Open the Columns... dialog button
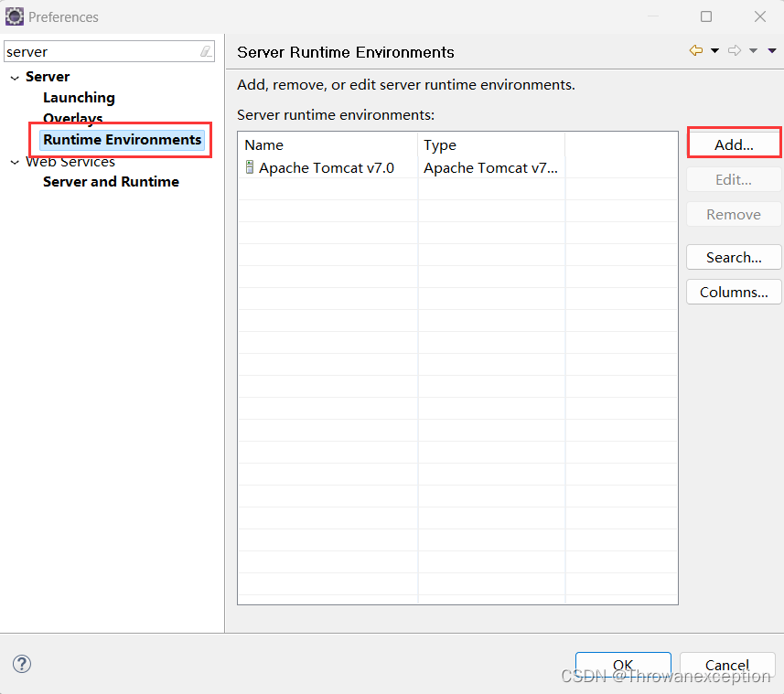Image resolution: width=784 pixels, height=694 pixels. coord(734,292)
